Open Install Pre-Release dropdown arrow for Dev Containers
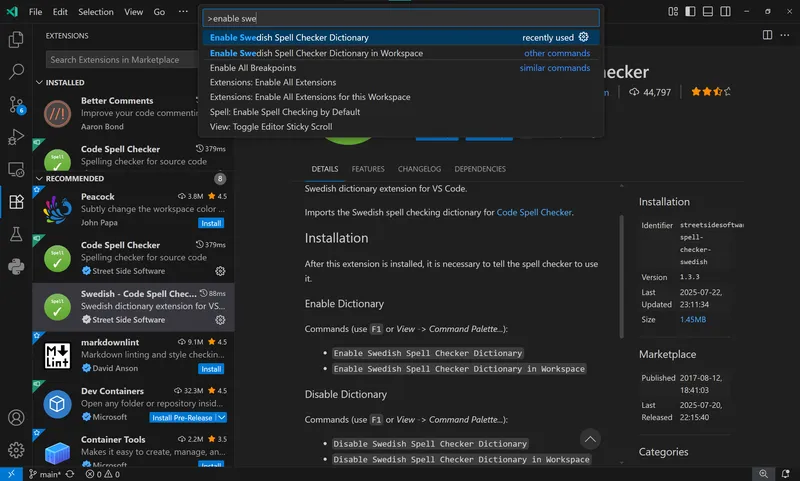 pos(222,417)
